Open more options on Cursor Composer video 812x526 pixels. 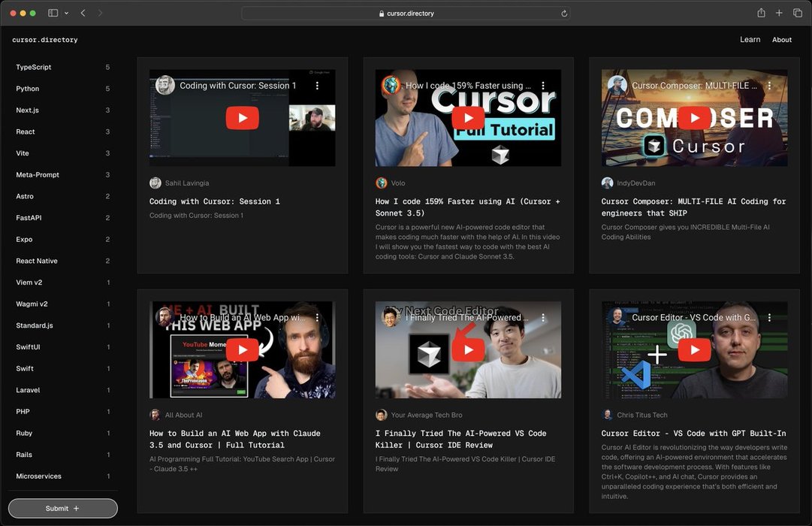tap(769, 86)
